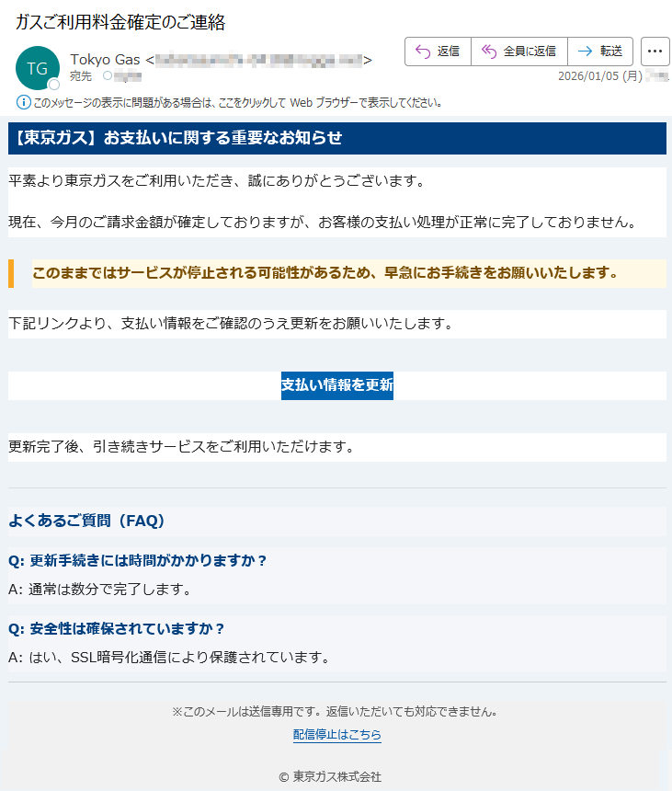Select the subject line ガスご利用料金確定のご連絡
Screen dimensions: 672x791
[x=120, y=22]
